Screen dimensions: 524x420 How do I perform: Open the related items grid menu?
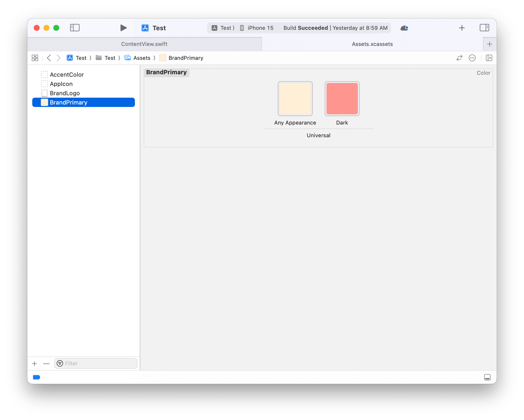point(35,58)
